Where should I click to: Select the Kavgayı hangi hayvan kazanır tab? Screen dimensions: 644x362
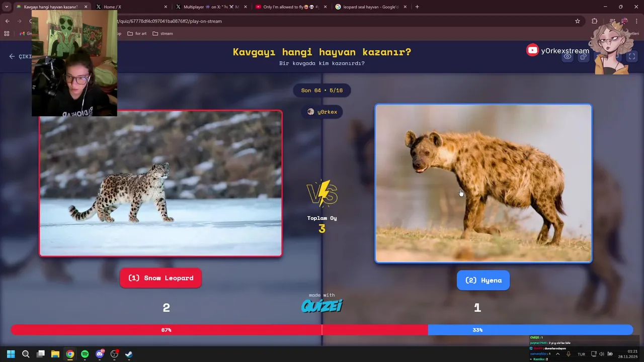50,7
